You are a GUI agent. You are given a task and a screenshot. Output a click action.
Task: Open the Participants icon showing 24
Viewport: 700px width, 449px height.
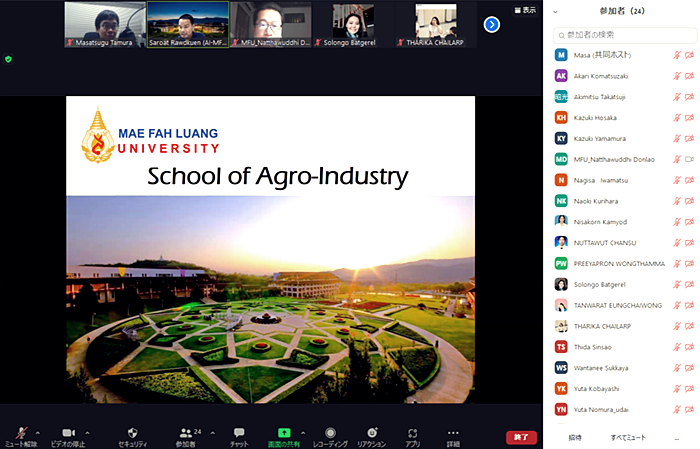coord(186,432)
